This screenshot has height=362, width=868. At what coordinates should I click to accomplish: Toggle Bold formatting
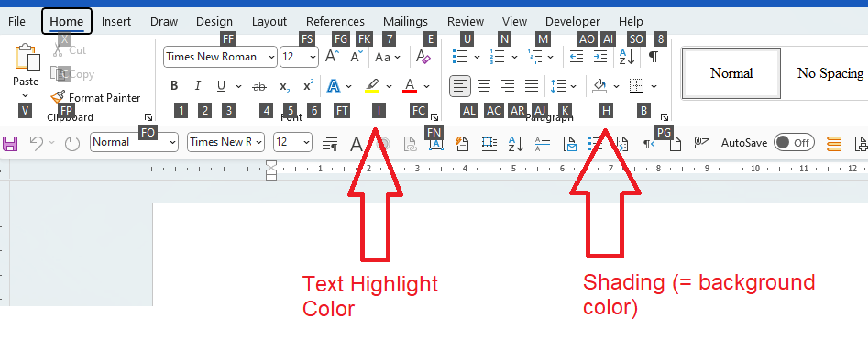pyautogui.click(x=174, y=86)
